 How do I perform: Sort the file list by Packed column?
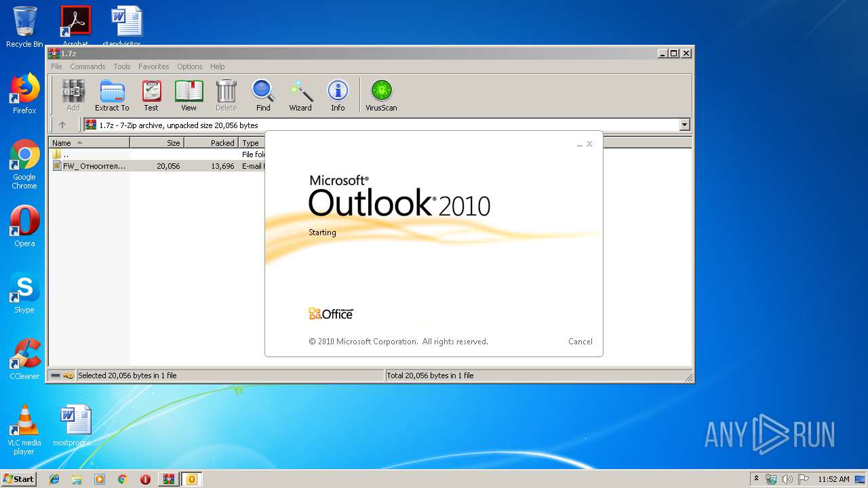(211, 143)
